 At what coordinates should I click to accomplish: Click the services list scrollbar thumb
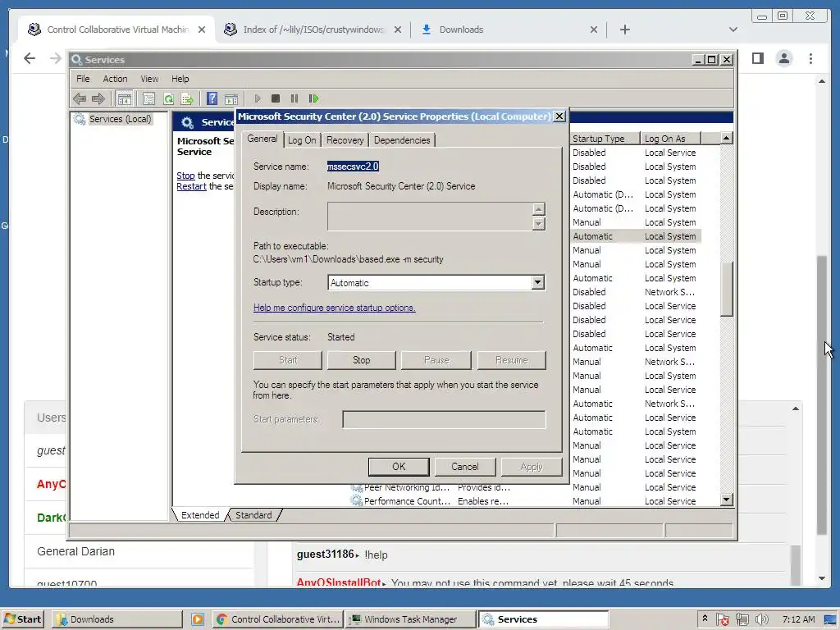click(727, 289)
